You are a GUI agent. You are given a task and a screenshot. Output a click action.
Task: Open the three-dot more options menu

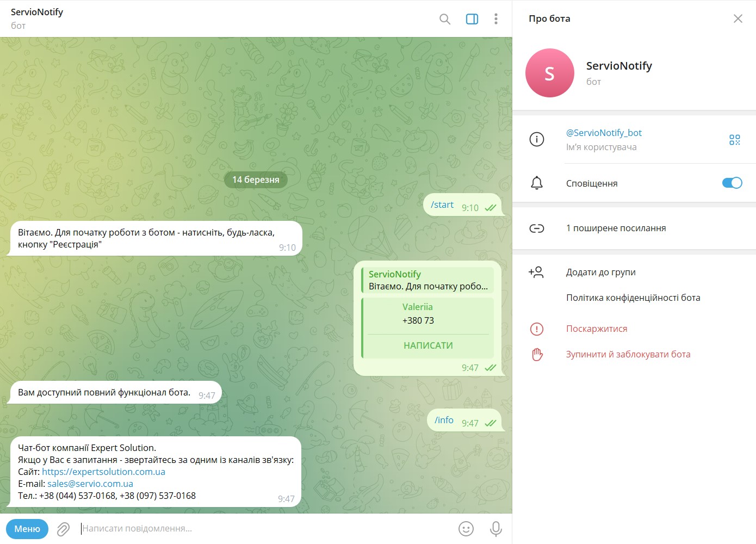click(495, 19)
